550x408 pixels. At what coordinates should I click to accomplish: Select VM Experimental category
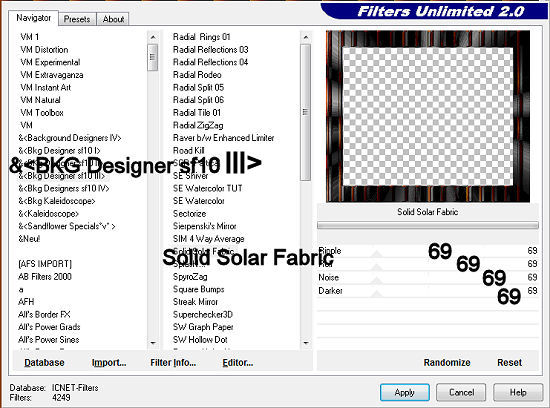coord(50,62)
